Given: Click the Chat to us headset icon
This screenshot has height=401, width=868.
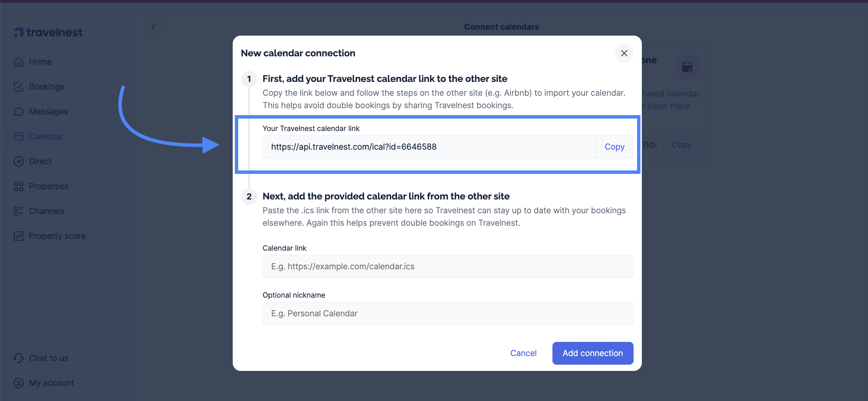Looking at the screenshot, I should (19, 358).
